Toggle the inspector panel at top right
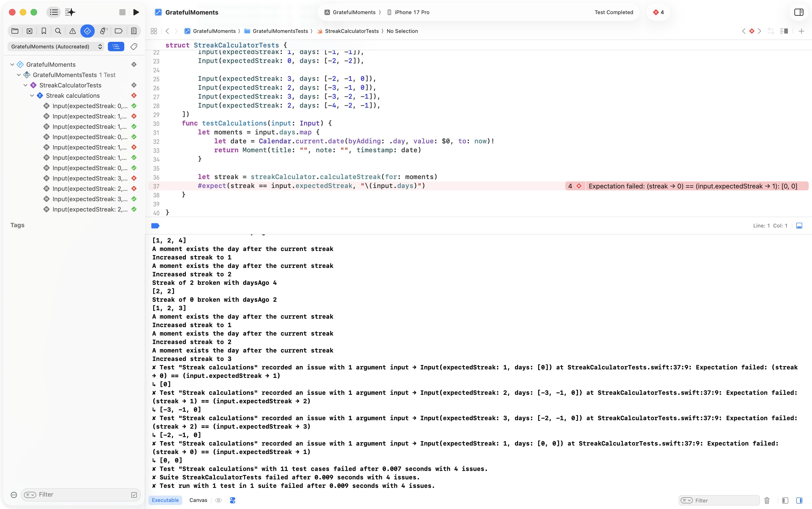The height and width of the screenshot is (509, 812). coord(799,12)
